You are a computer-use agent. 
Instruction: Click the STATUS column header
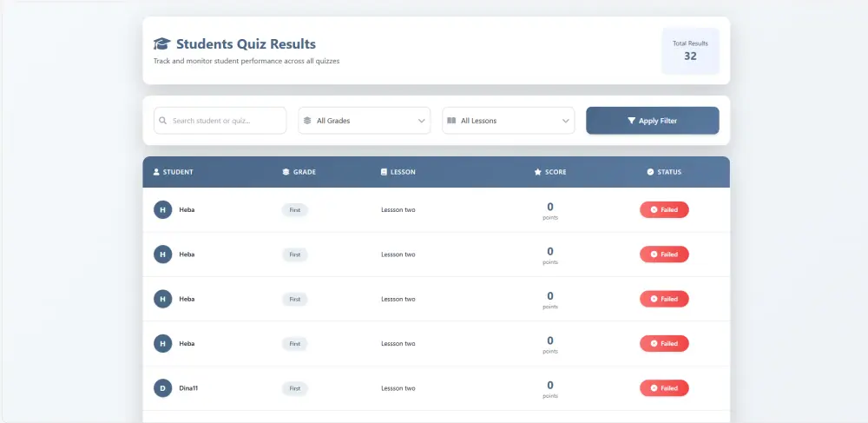pos(664,172)
